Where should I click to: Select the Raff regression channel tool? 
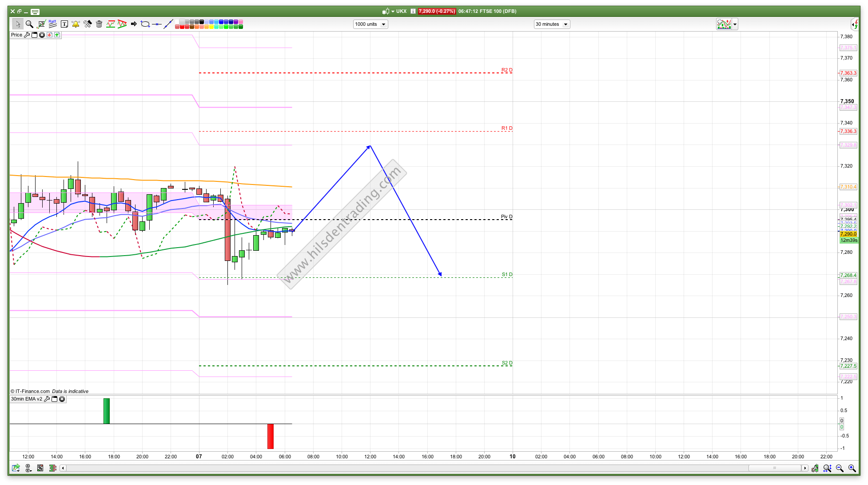click(52, 24)
